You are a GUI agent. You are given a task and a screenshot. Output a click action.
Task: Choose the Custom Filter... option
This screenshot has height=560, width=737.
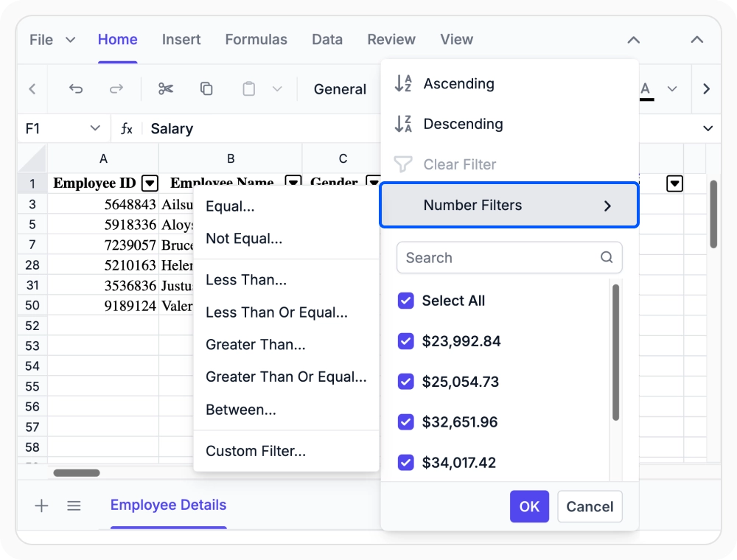pos(286,451)
